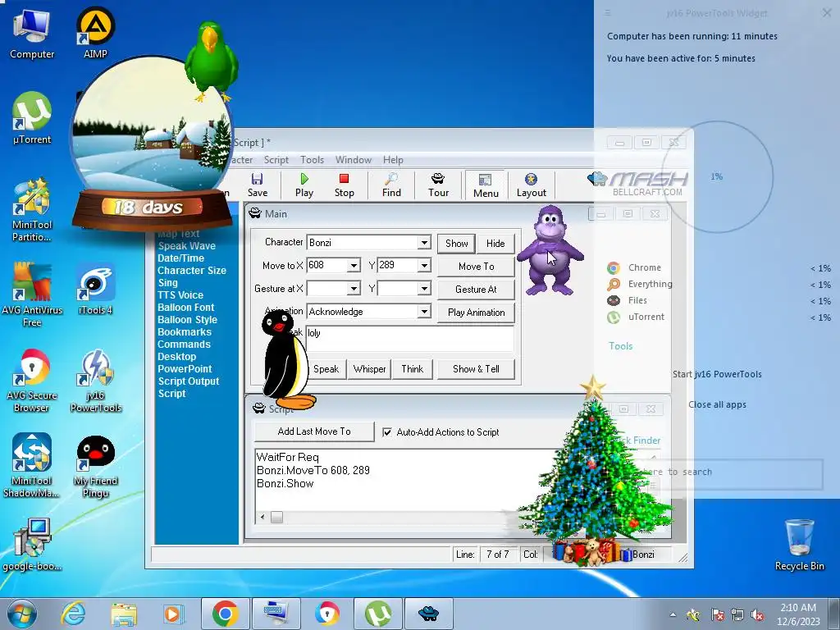Open MiniTool ShadowMaker desktop shortcut

[x=32, y=465]
